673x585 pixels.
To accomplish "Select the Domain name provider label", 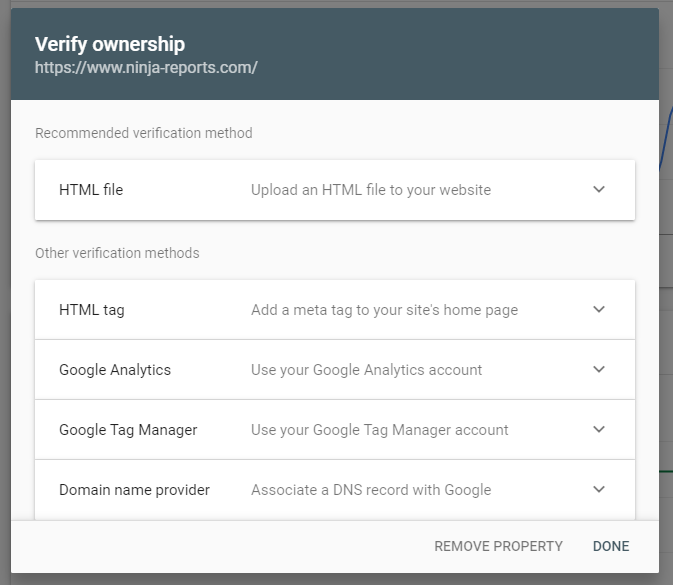I will click(134, 490).
